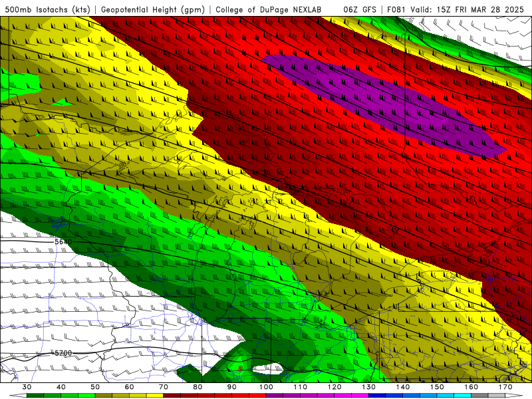Click the '60' color scale label
This screenshot has height=399, width=532.
pyautogui.click(x=129, y=387)
